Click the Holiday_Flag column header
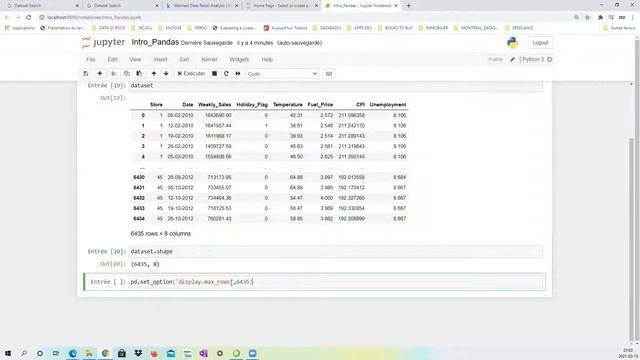This screenshot has height=360, width=640. click(252, 105)
